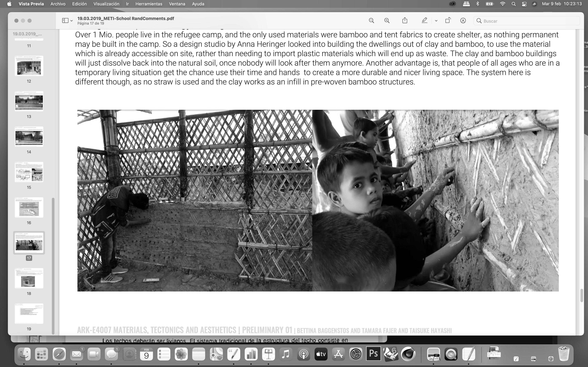Open the sidebar view options dropdown
The image size is (588, 367).
coord(67,21)
